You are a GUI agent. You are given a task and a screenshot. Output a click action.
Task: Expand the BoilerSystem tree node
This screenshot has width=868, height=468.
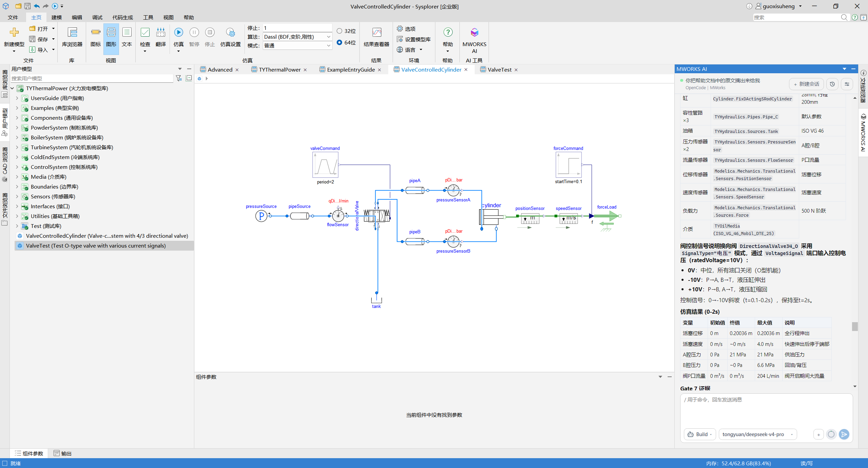coord(17,137)
